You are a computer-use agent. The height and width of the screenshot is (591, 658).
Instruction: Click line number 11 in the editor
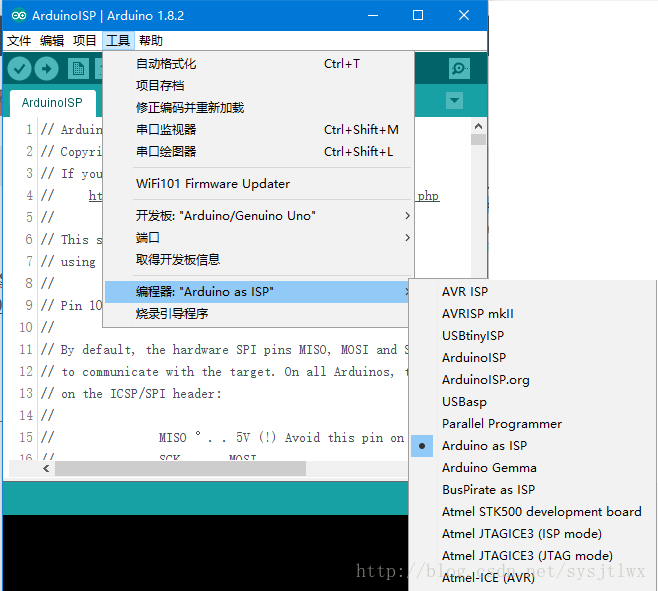coord(26,350)
